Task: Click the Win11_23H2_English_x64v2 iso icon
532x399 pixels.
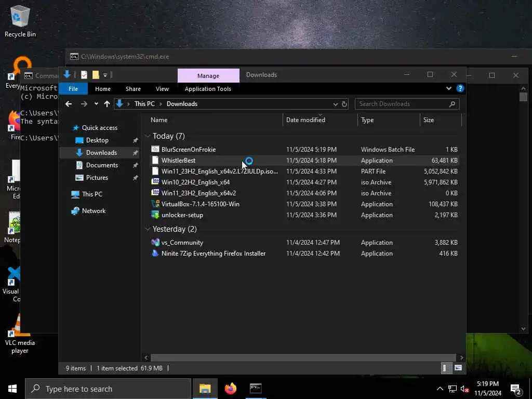Action: (155, 193)
